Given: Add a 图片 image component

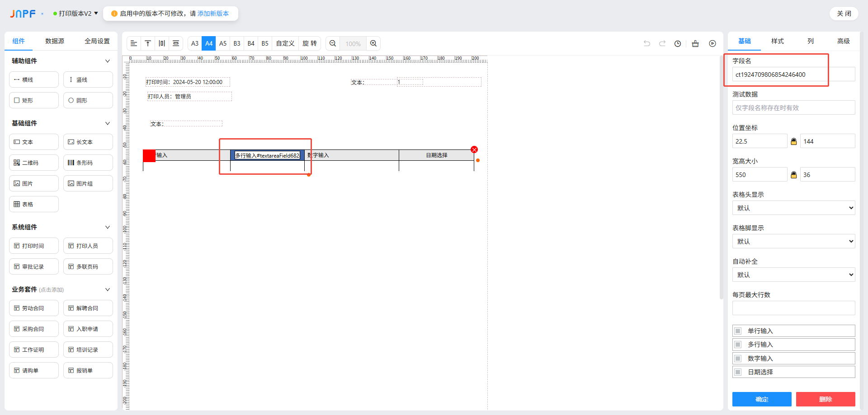Looking at the screenshot, I should coord(34,183).
